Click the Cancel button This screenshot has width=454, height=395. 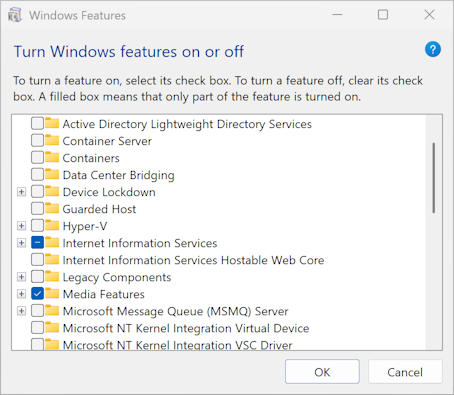405,372
